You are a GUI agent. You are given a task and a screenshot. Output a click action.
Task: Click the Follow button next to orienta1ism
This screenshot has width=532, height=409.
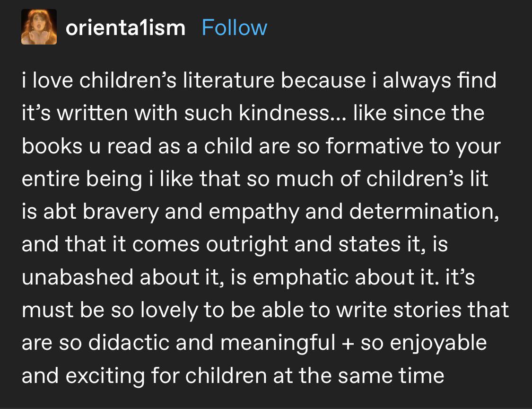coord(234,28)
